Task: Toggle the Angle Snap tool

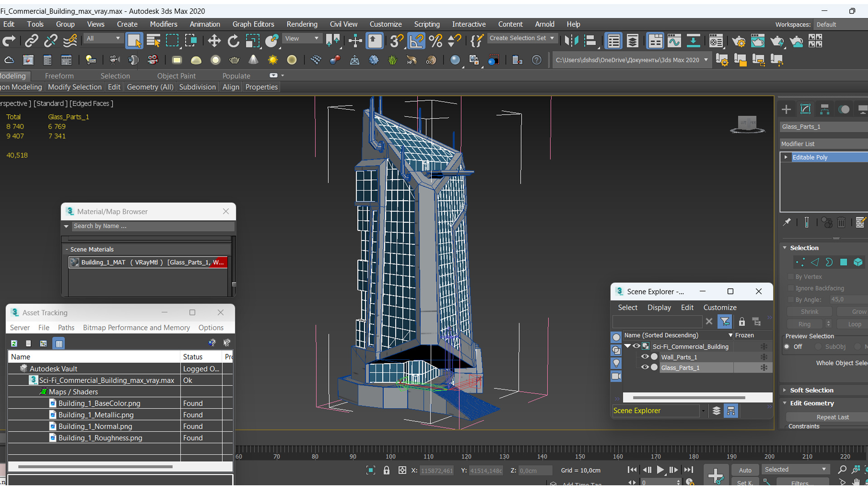Action: tap(416, 41)
